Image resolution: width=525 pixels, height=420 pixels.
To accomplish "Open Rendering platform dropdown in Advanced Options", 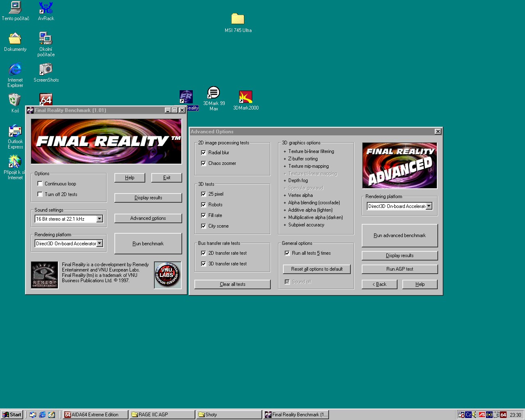I will coord(429,206).
